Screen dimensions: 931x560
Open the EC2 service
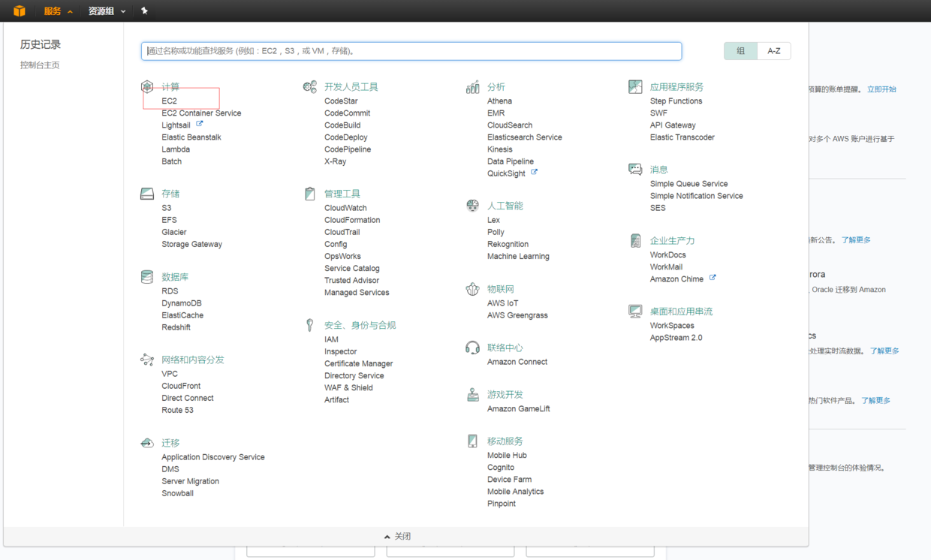click(x=170, y=101)
